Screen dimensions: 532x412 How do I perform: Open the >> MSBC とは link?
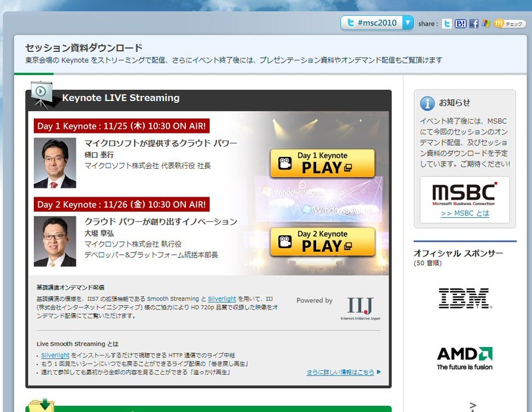(x=465, y=213)
